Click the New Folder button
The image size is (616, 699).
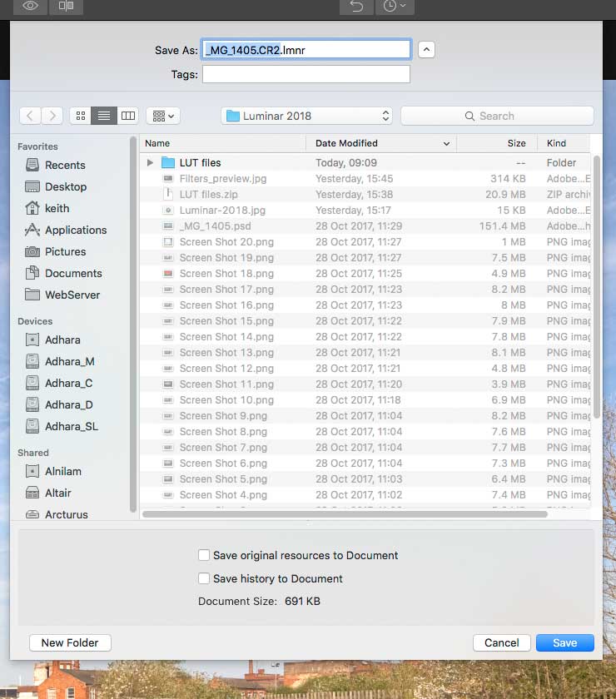(x=70, y=642)
